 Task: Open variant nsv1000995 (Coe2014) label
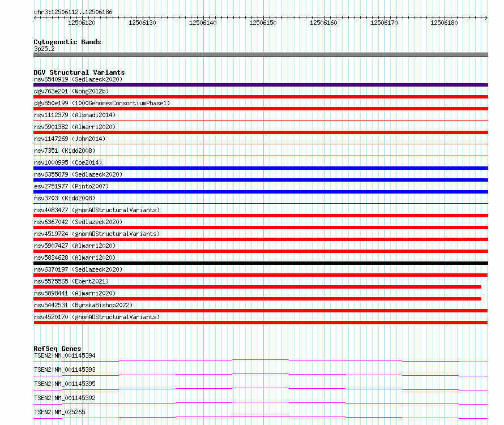tap(68, 162)
